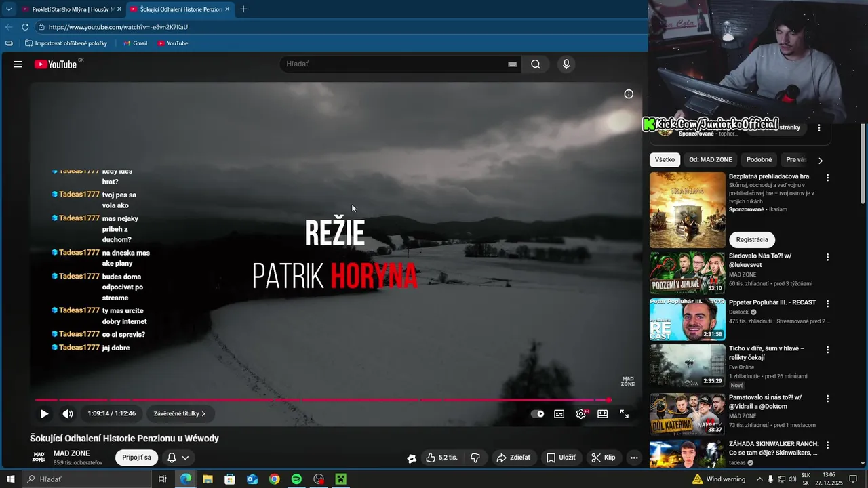The height and width of the screenshot is (488, 868).
Task: Toggle autoplay switch in player
Action: 537,413
